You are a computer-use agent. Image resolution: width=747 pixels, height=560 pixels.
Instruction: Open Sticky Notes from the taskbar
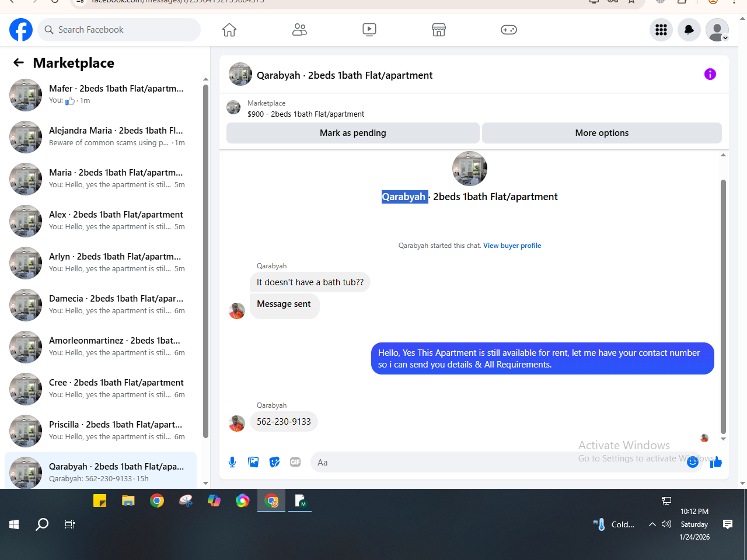click(x=100, y=501)
